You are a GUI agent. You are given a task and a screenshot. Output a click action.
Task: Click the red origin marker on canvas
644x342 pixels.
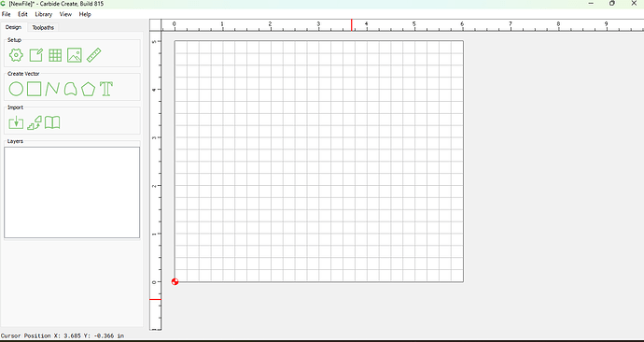tap(175, 281)
